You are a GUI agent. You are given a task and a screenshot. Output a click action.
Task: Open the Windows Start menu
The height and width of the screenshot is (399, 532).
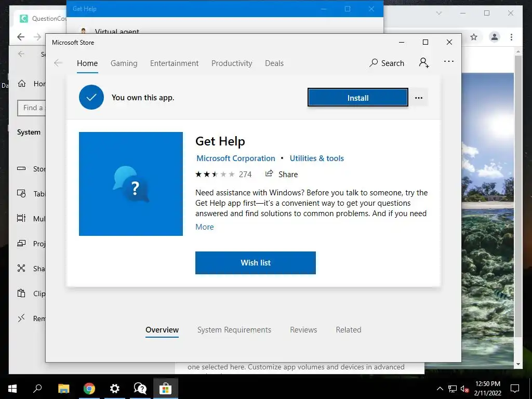click(12, 389)
